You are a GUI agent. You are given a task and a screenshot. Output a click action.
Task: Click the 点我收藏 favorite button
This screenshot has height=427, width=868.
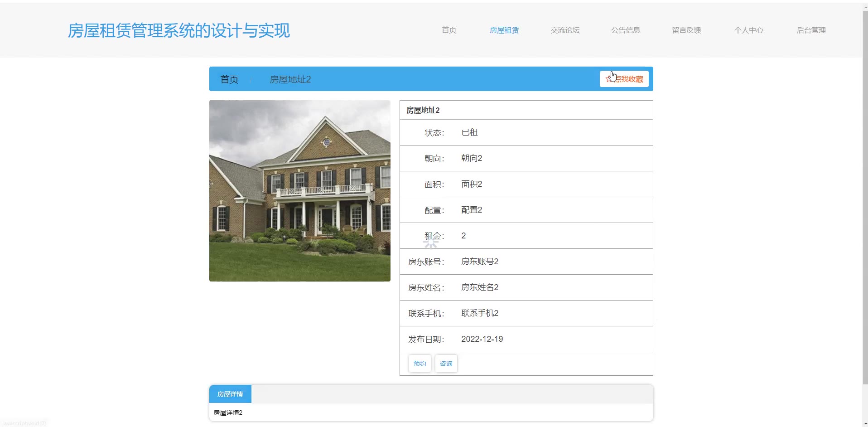[624, 79]
